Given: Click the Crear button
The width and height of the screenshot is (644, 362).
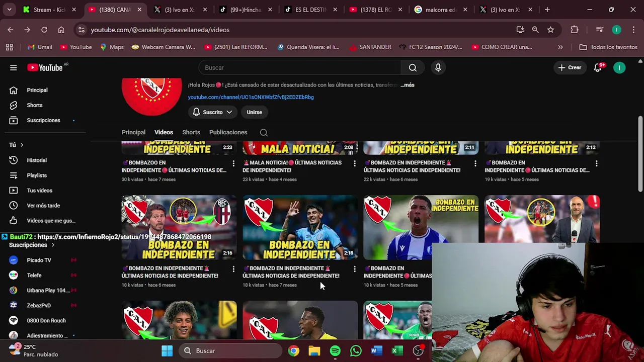Looking at the screenshot, I should point(569,67).
